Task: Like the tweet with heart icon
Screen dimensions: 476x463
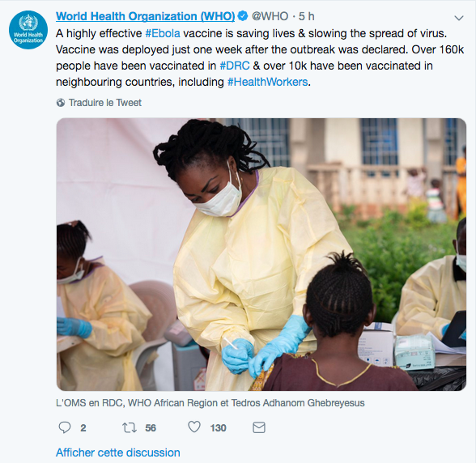Action: click(194, 427)
